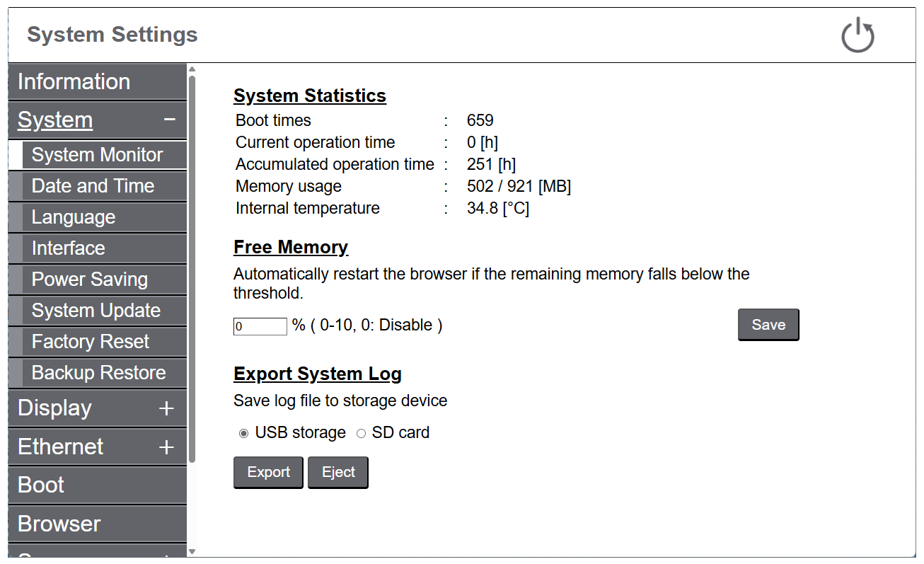Click the Save button
Viewport: 924px width, 564px height.
pos(768,325)
